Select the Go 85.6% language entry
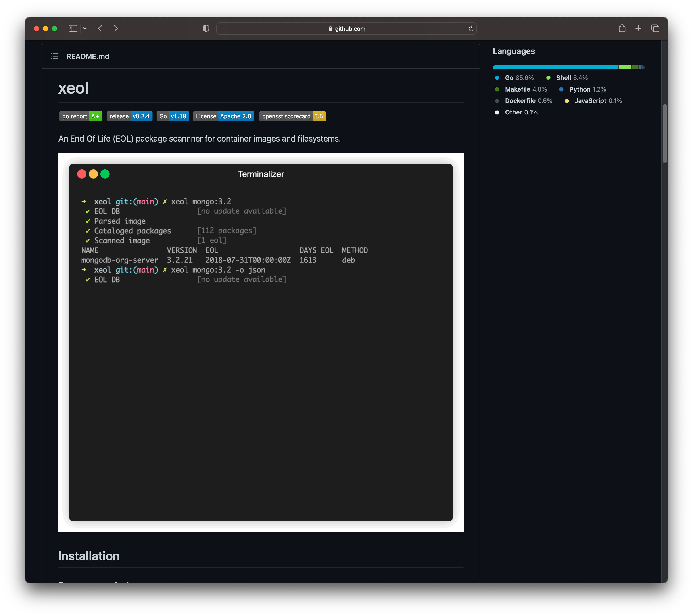The image size is (693, 616). pyautogui.click(x=514, y=78)
